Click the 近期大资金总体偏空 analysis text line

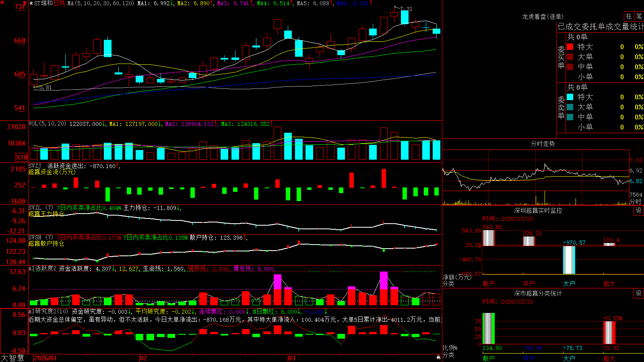(x=235, y=319)
